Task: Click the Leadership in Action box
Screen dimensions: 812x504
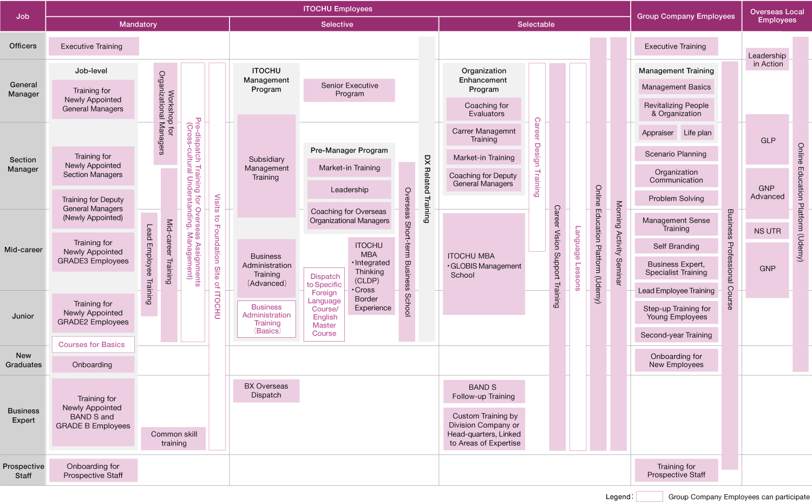Action: point(767,60)
